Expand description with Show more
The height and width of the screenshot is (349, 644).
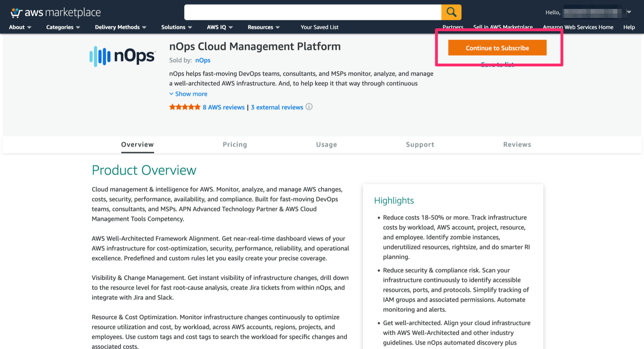[x=188, y=94]
